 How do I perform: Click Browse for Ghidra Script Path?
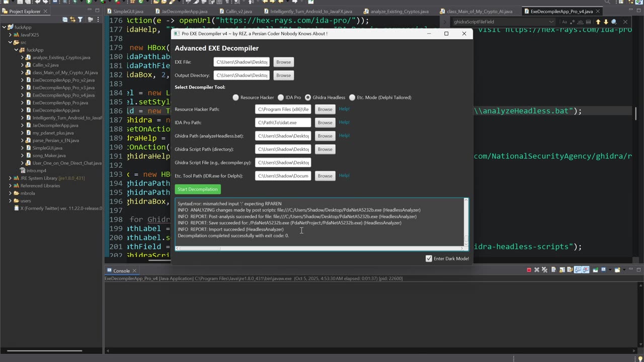[x=325, y=149]
